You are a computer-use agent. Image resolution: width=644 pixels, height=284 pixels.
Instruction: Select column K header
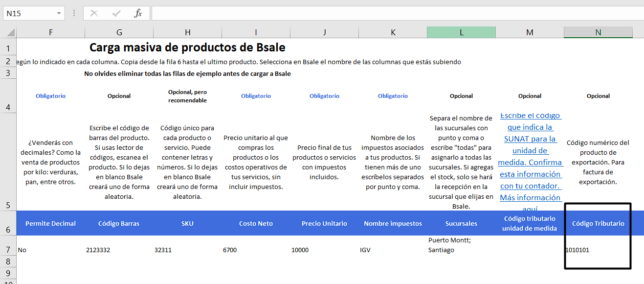click(x=393, y=32)
